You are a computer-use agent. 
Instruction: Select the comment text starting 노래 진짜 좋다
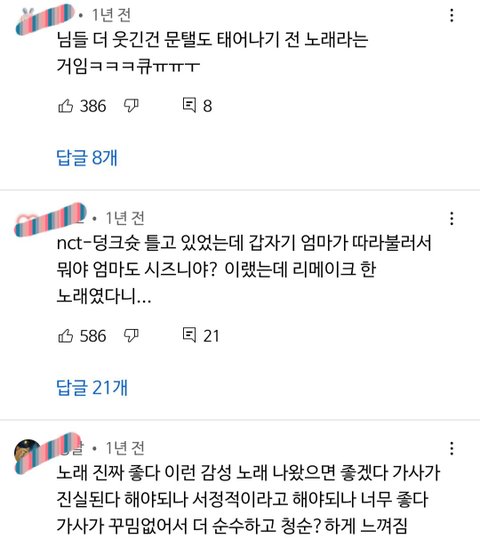tap(248, 499)
